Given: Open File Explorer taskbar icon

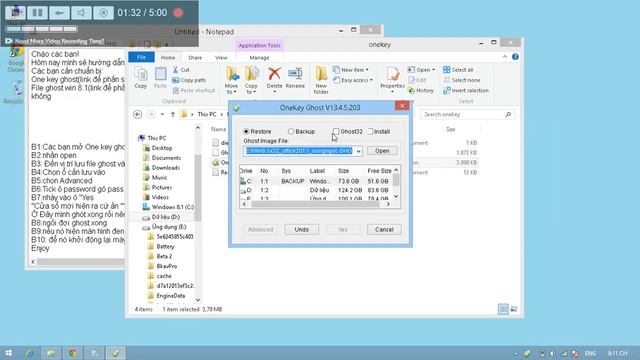Looking at the screenshot, I should 51,353.
